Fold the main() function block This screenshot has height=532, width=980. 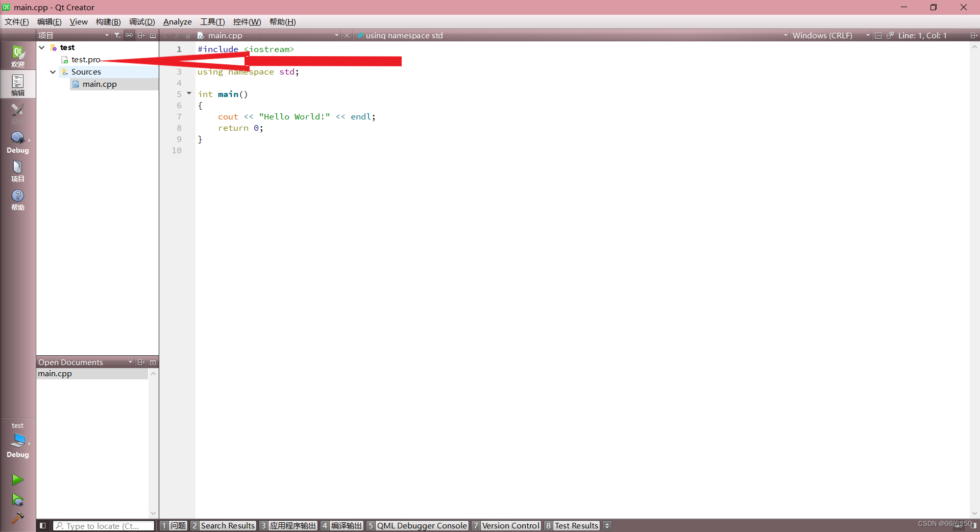pos(189,93)
